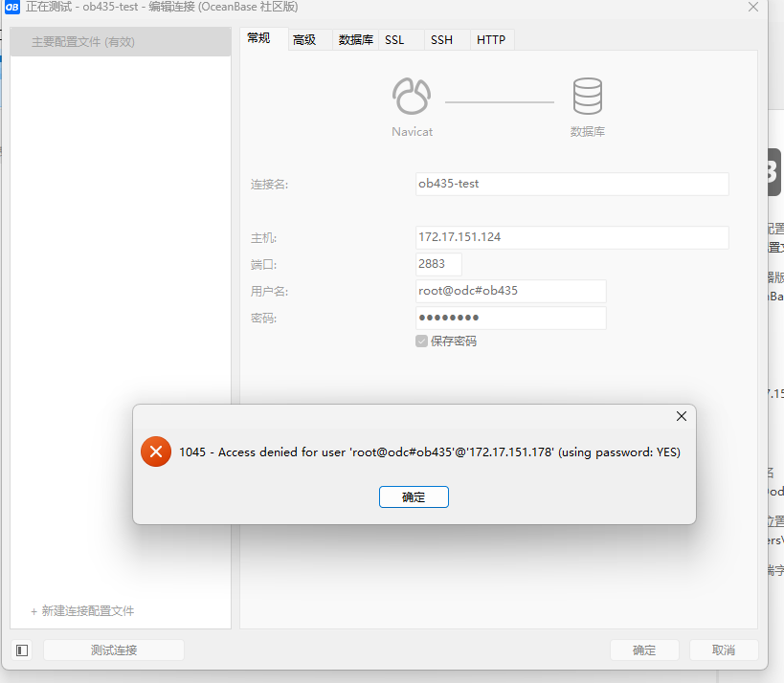
Task: Toggle the sidebar panel icon at bottom left
Action: pyautogui.click(x=22, y=650)
